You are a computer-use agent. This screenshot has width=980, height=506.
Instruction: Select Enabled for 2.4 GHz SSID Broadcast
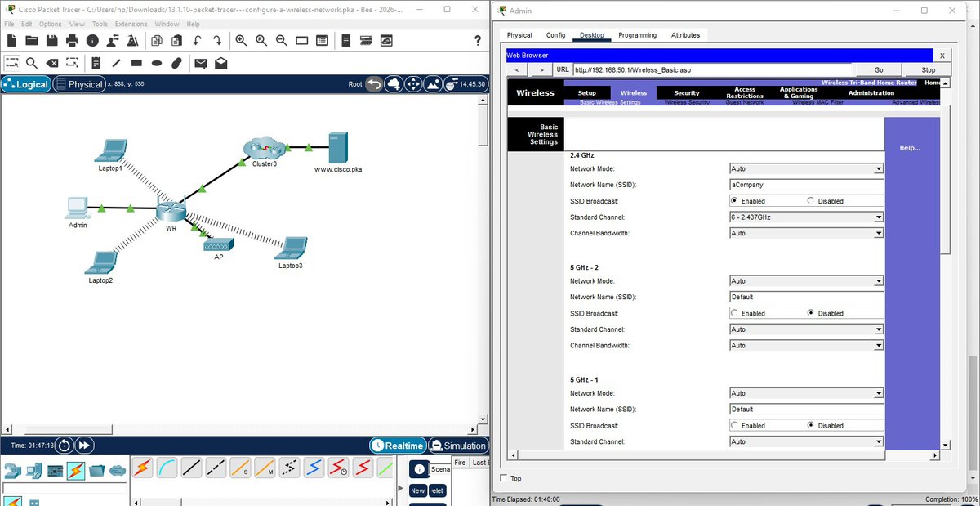(734, 201)
